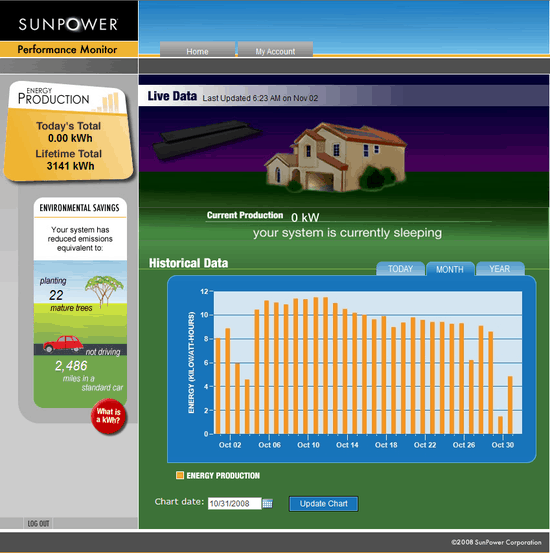Switch historical data to YEAR
This screenshot has width=550, height=553.
coord(500,269)
